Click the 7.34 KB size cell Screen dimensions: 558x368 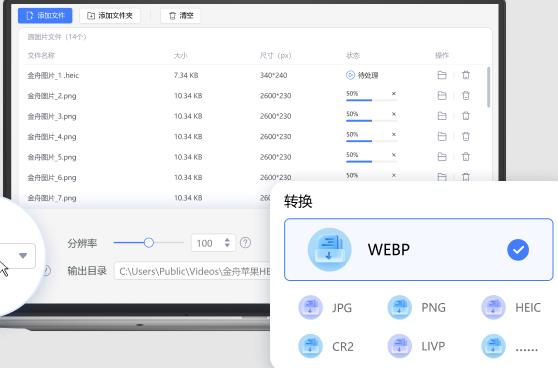(186, 75)
